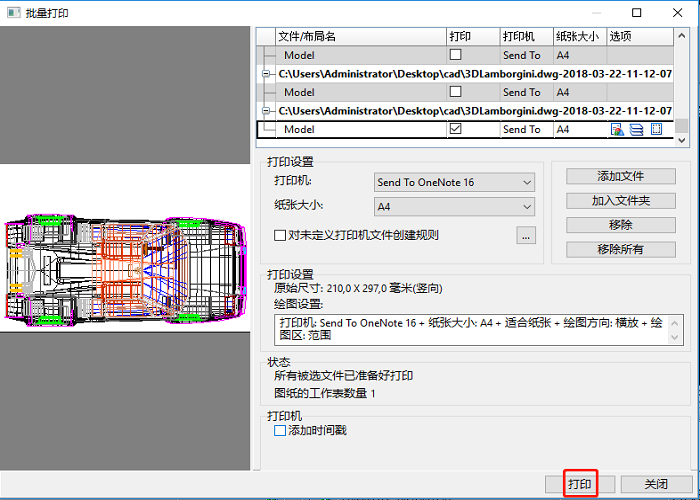The height and width of the screenshot is (500, 700).
Task: Maximize the 批量打印 window
Action: 637,12
